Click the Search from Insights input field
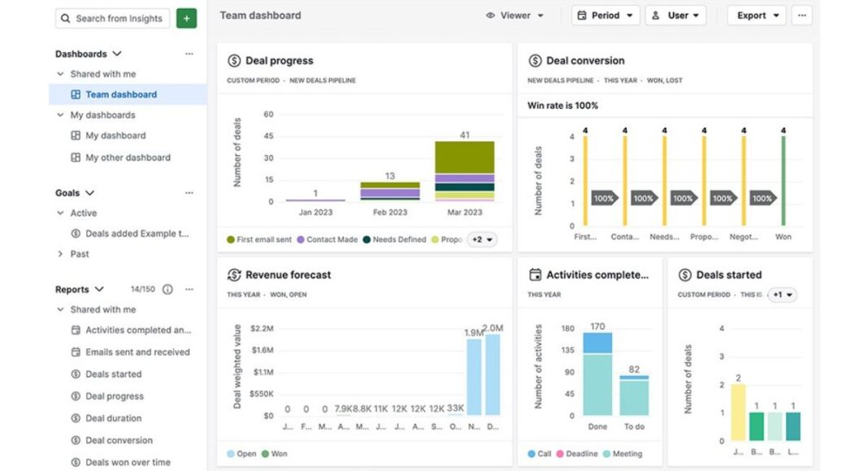Viewport: 868px width, 471px height. tap(111, 18)
